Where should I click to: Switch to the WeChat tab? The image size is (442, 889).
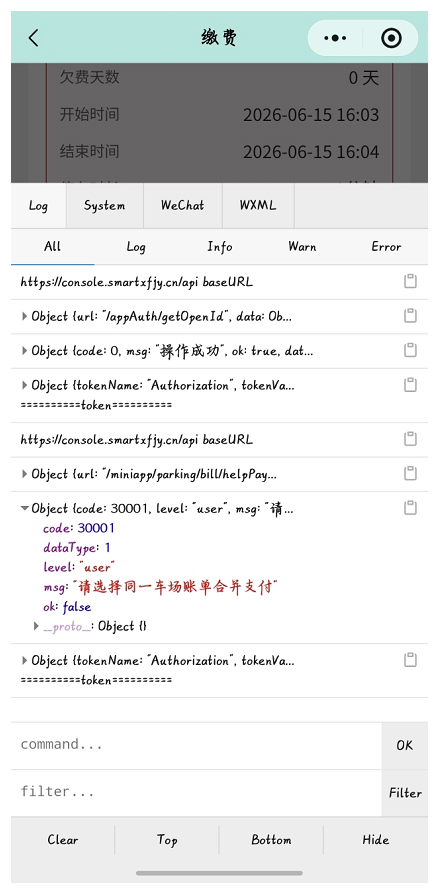click(x=182, y=205)
